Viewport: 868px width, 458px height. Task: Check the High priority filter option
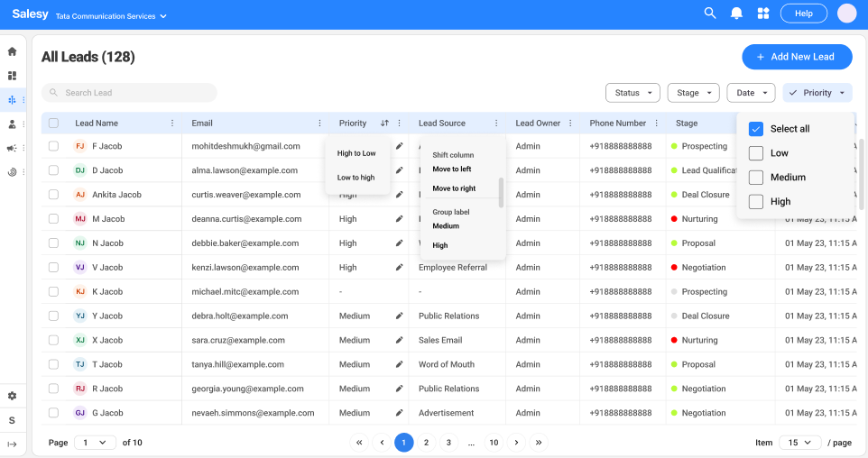click(x=755, y=202)
